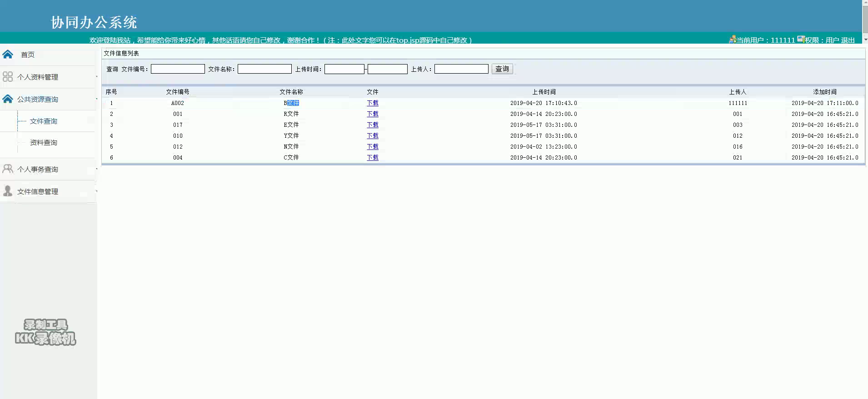Image resolution: width=868 pixels, height=399 pixels.
Task: Select 文件查询 submenu item
Action: [44, 121]
